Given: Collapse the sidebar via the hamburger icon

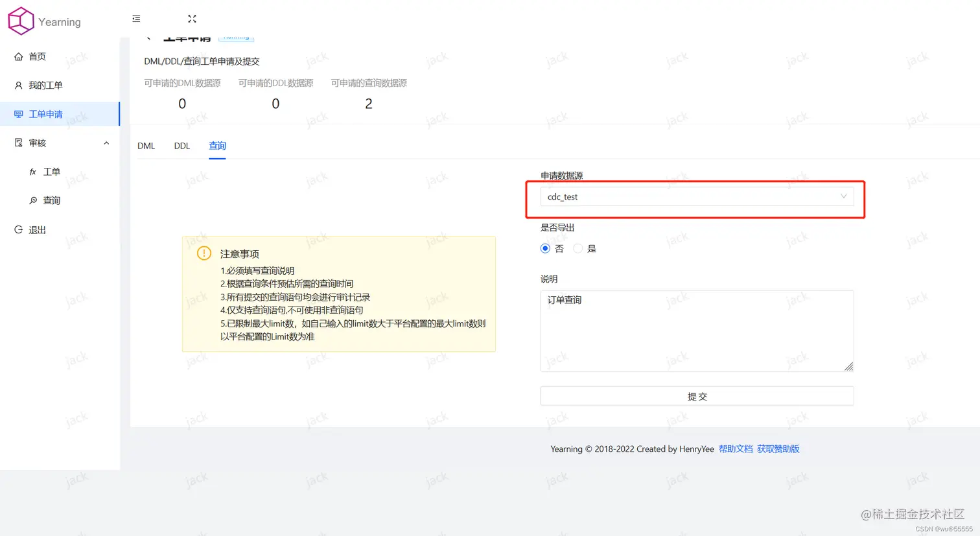Looking at the screenshot, I should tap(135, 19).
